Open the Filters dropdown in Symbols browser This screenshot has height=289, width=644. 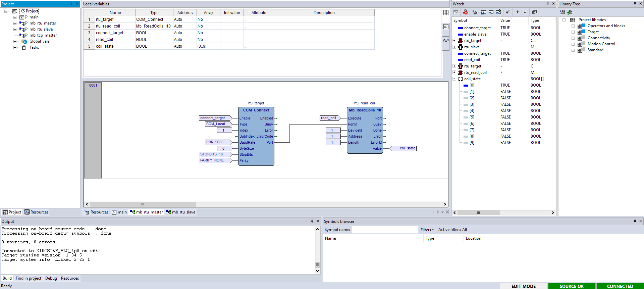coord(427,230)
